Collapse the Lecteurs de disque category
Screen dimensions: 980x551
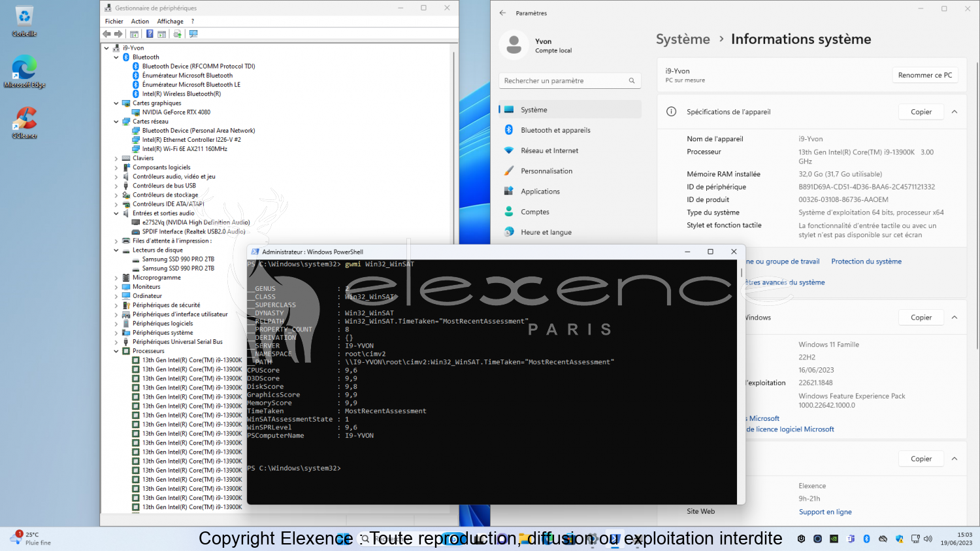coord(116,250)
